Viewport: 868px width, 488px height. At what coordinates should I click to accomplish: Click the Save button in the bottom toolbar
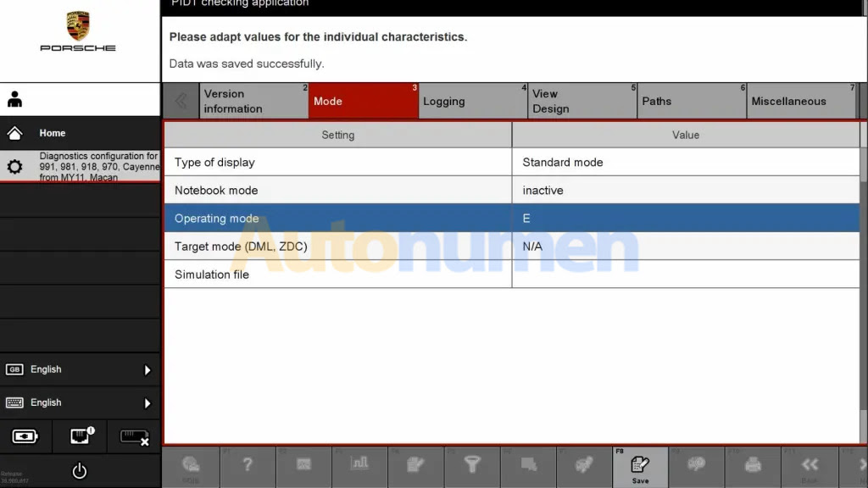(640, 467)
